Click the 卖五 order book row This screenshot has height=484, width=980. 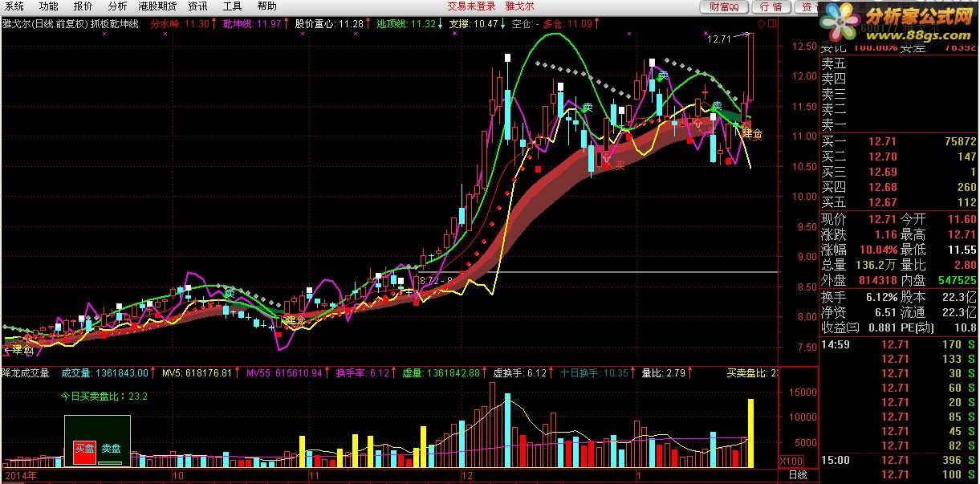(899, 63)
